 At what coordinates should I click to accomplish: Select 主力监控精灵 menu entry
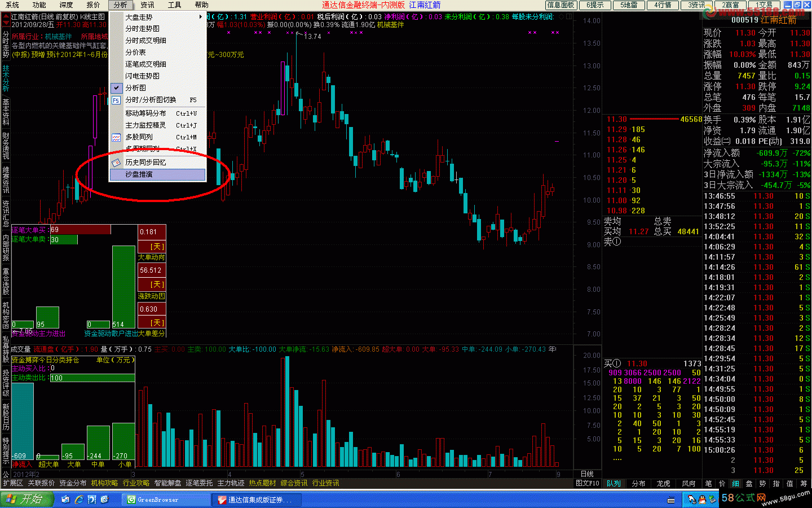(158, 125)
